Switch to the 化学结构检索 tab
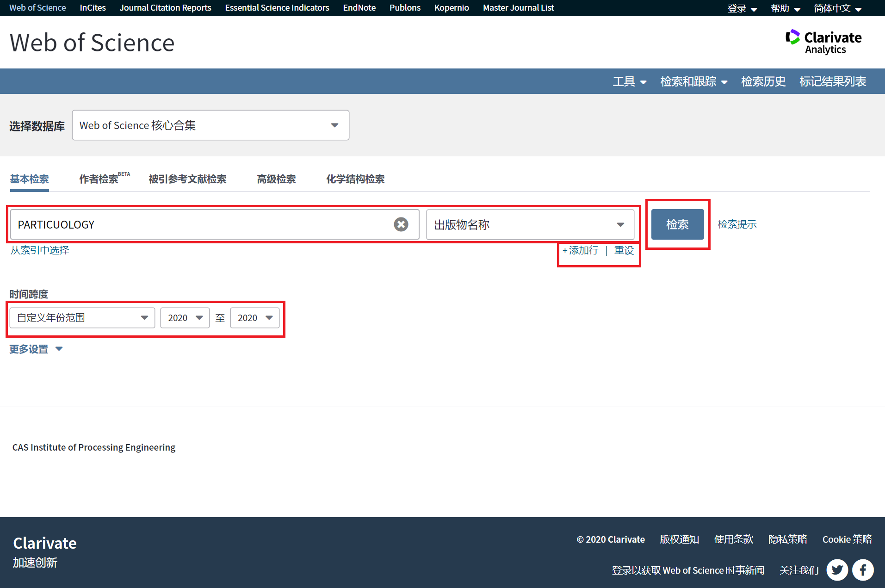 point(355,179)
